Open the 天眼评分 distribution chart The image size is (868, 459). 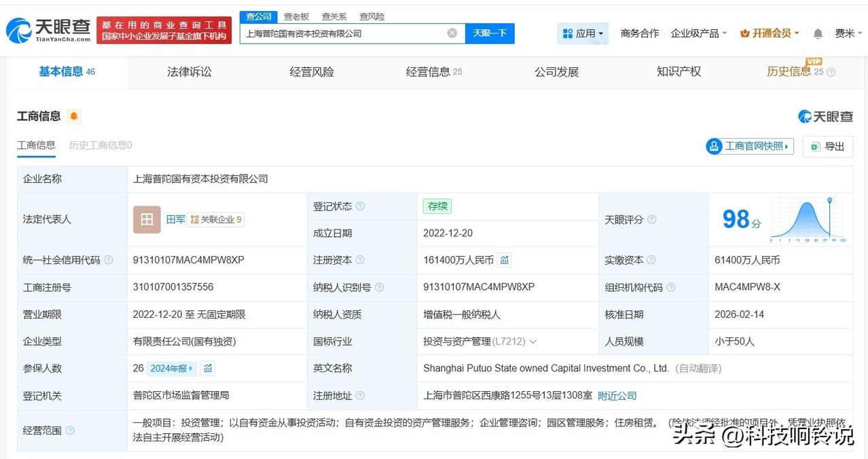808,219
